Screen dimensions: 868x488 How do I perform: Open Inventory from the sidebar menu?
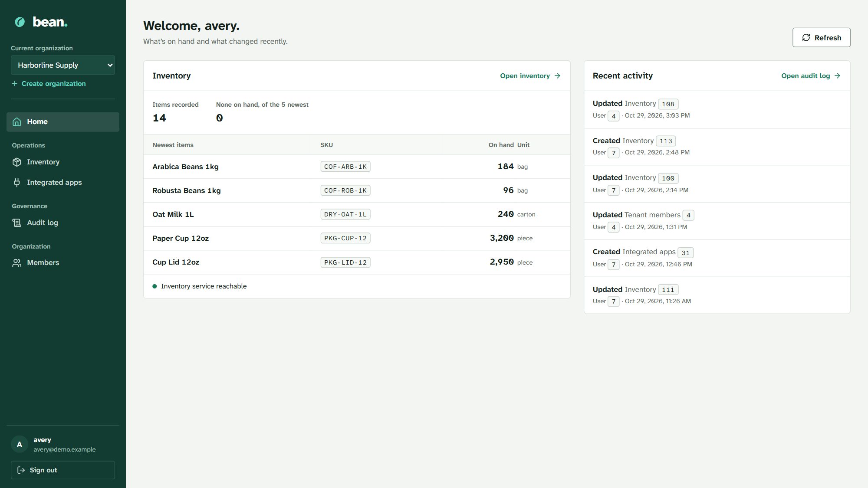[x=63, y=162]
